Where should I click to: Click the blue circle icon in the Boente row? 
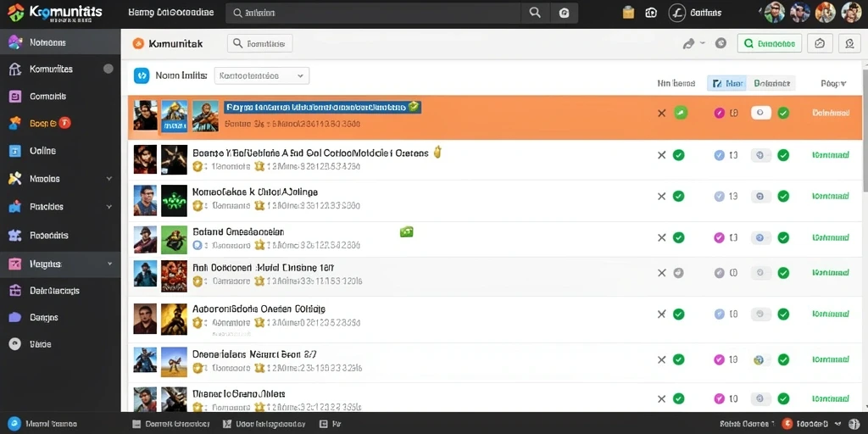click(719, 156)
